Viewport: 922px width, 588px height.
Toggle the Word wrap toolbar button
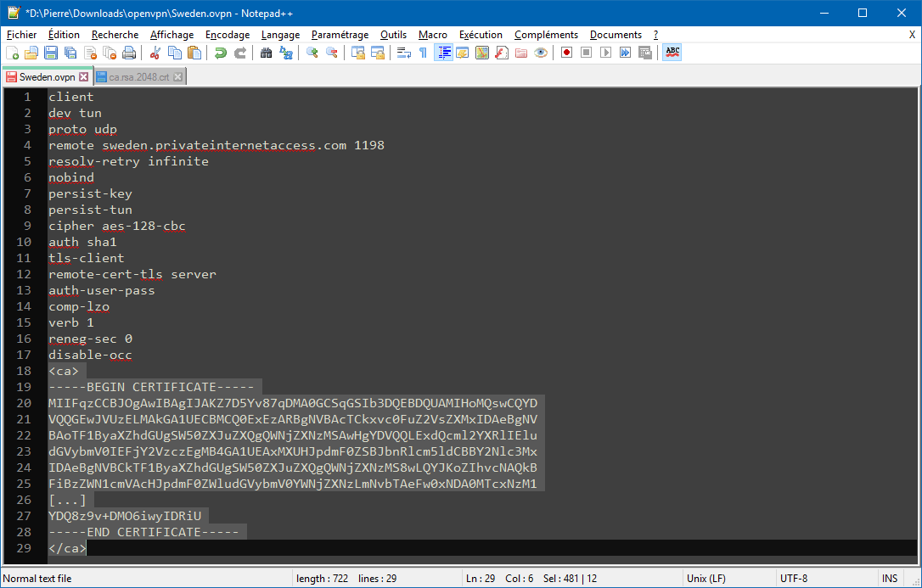(x=404, y=53)
